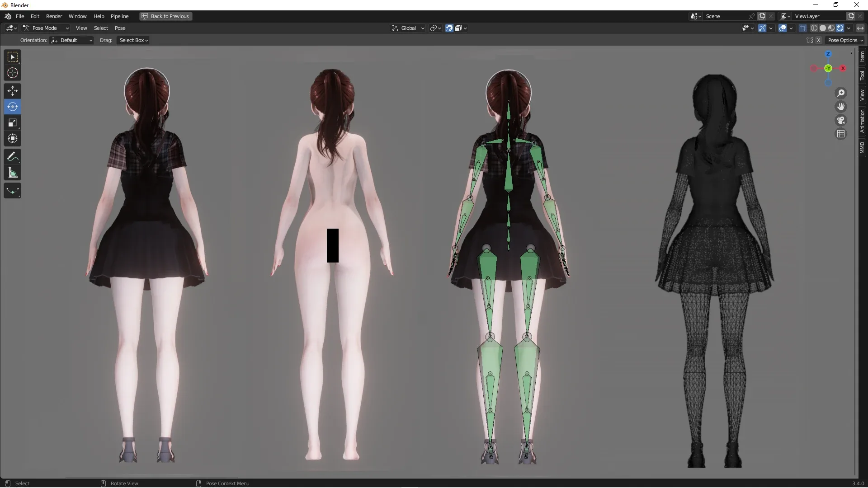Switch to Material Preview shading
This screenshot has height=488, width=868.
(831, 28)
